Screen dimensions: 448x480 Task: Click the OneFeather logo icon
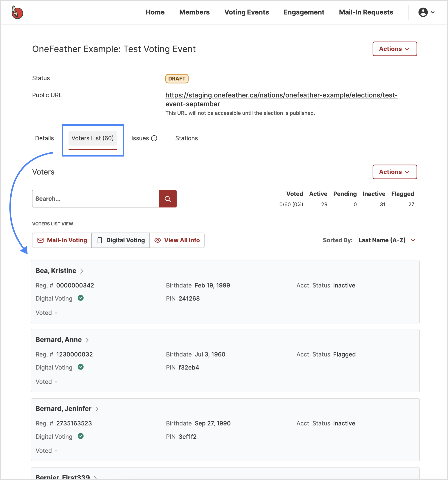(17, 12)
